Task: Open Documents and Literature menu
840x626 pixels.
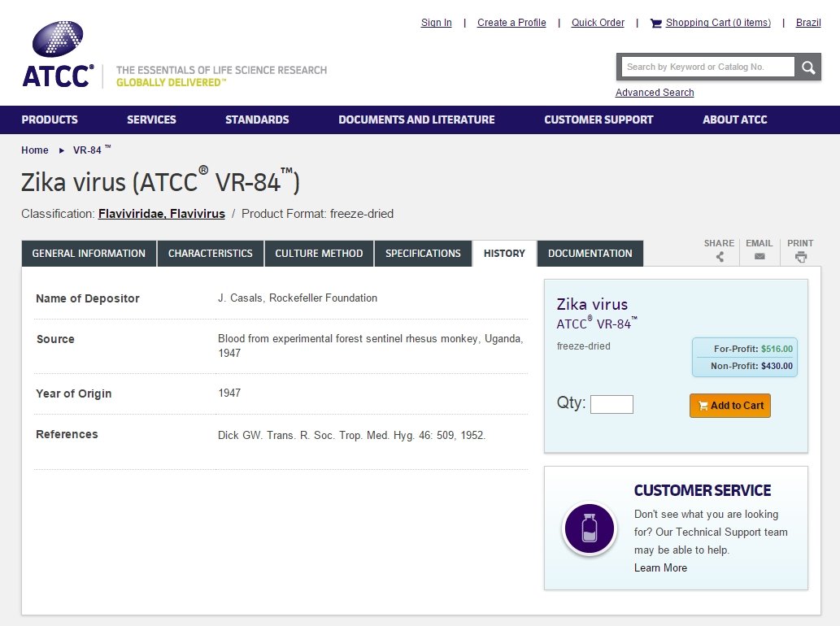Action: pyautogui.click(x=416, y=120)
